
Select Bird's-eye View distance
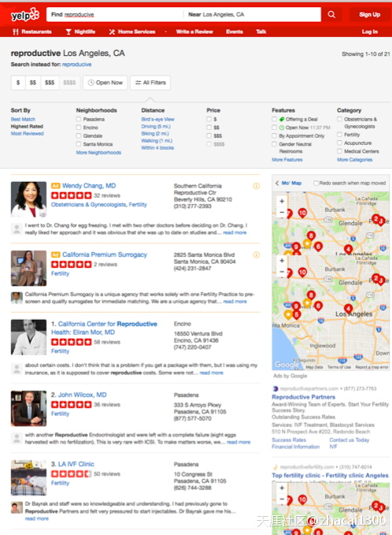(157, 120)
